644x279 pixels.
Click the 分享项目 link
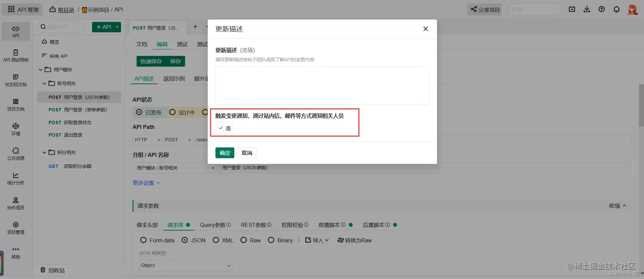[484, 9]
